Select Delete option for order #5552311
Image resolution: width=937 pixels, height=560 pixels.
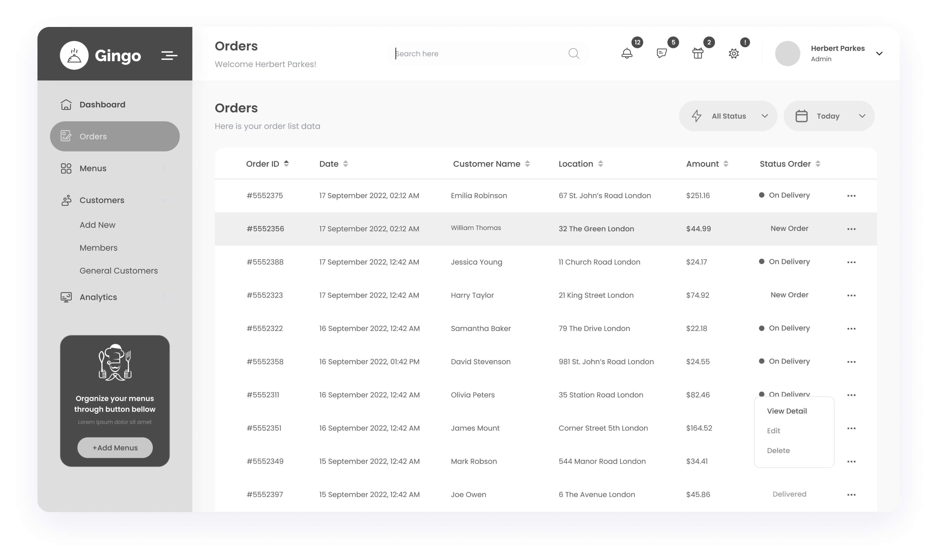tap(778, 450)
